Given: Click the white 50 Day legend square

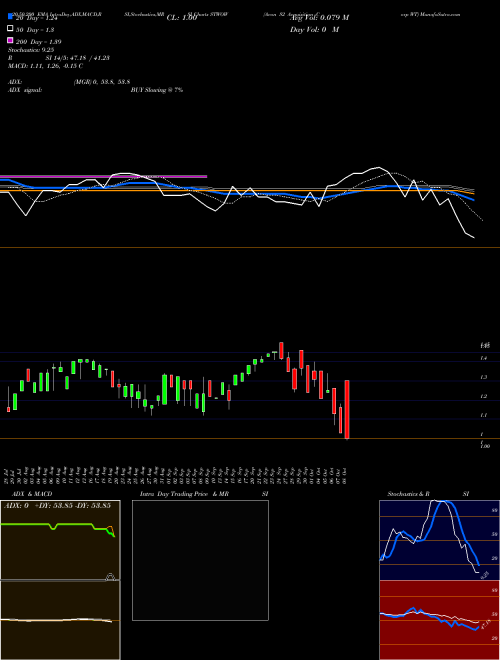Looking at the screenshot, I should (x=10, y=29).
